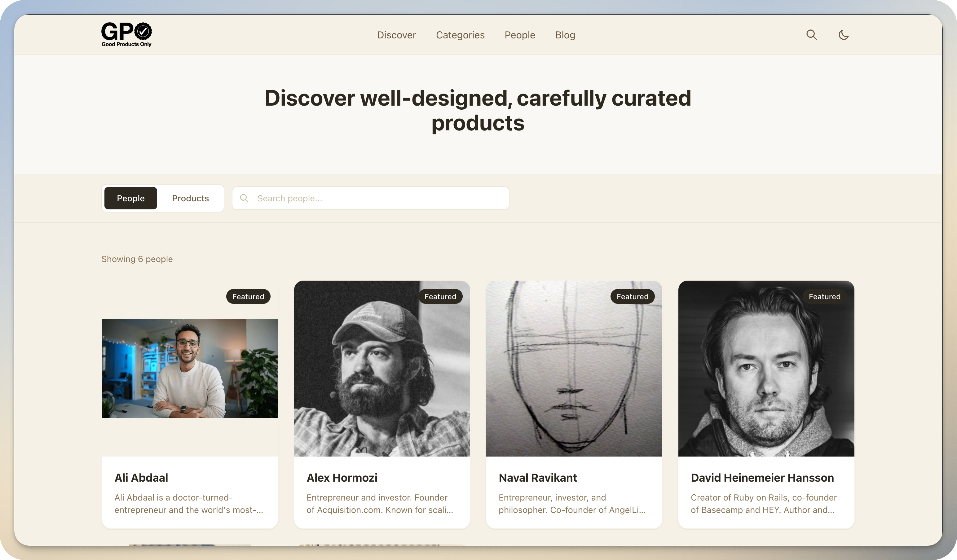957x560 pixels.
Task: Toggle dark mode with the moon icon
Action: pyautogui.click(x=844, y=35)
